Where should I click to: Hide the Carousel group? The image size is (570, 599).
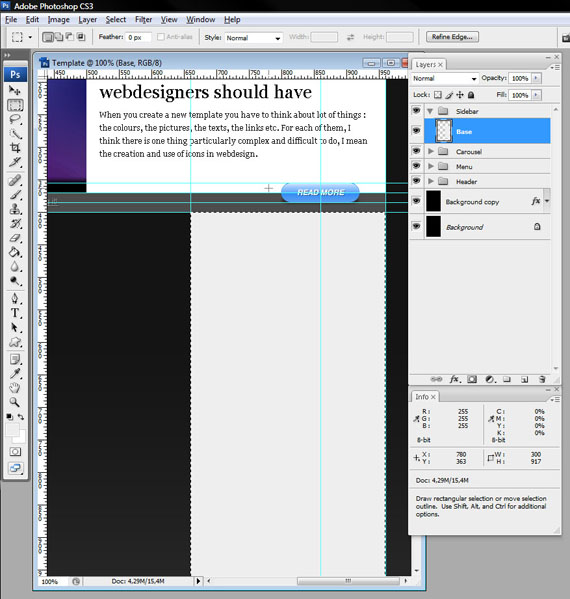[416, 151]
